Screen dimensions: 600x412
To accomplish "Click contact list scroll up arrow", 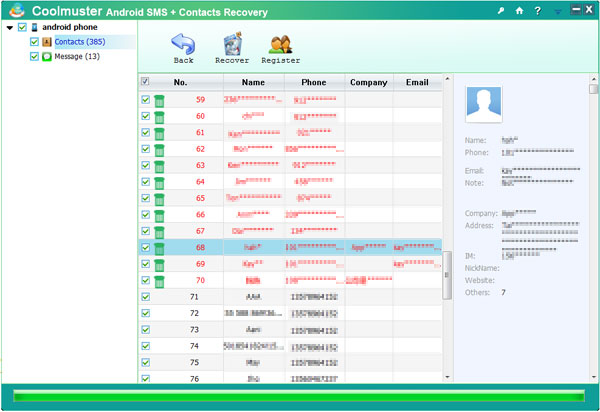I will 447,79.
